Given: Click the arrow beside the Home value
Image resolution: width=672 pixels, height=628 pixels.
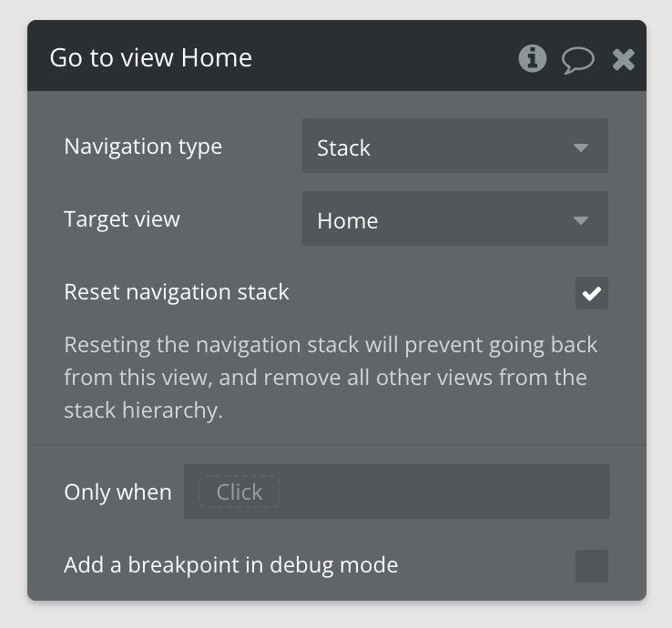Looking at the screenshot, I should coord(581,220).
